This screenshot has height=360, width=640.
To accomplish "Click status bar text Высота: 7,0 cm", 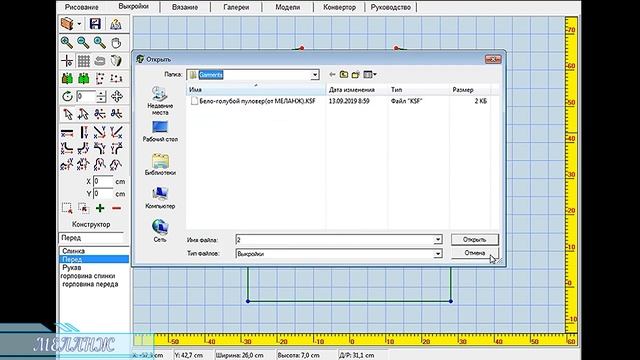I will click(x=298, y=355).
